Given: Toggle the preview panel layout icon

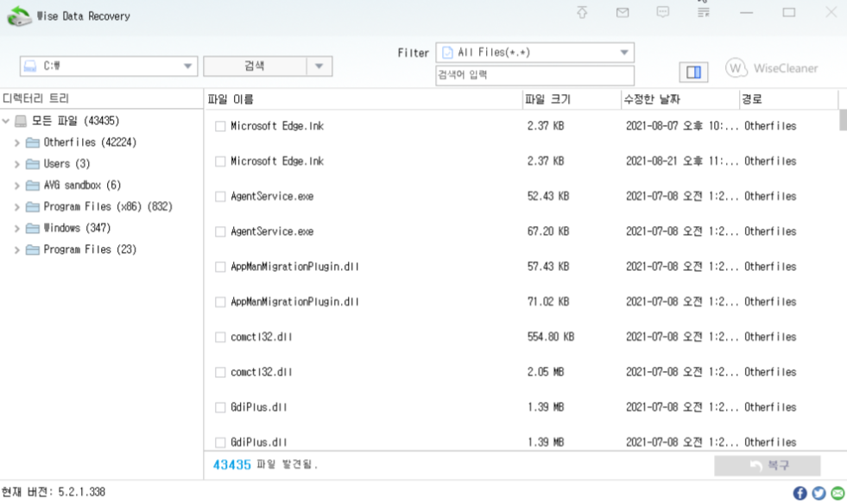Looking at the screenshot, I should pos(693,72).
